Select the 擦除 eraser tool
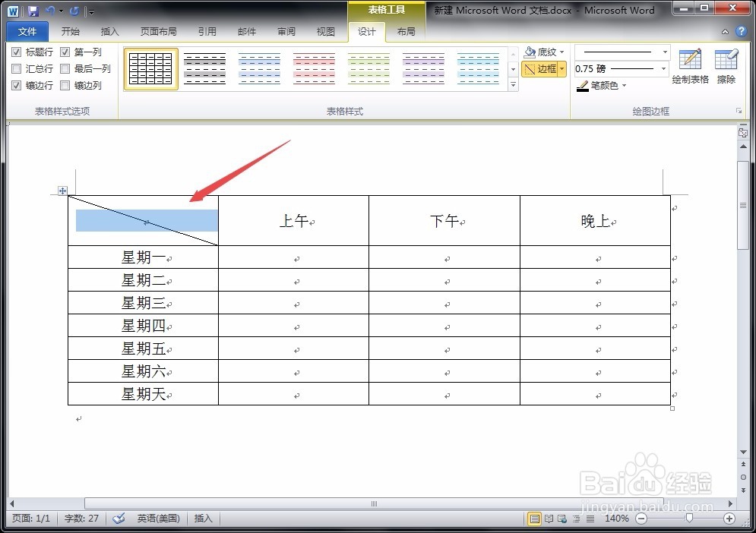Image resolution: width=756 pixels, height=533 pixels. coord(726,66)
